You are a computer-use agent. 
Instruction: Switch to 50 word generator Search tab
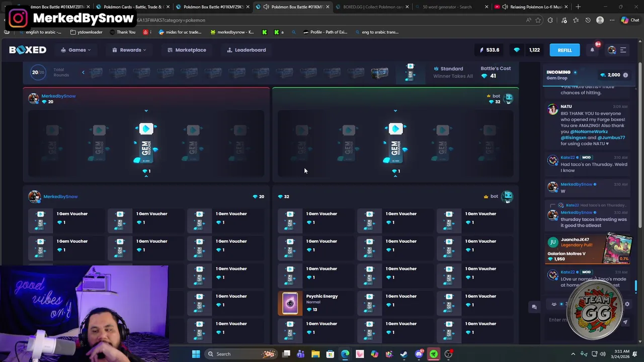tap(451, 7)
